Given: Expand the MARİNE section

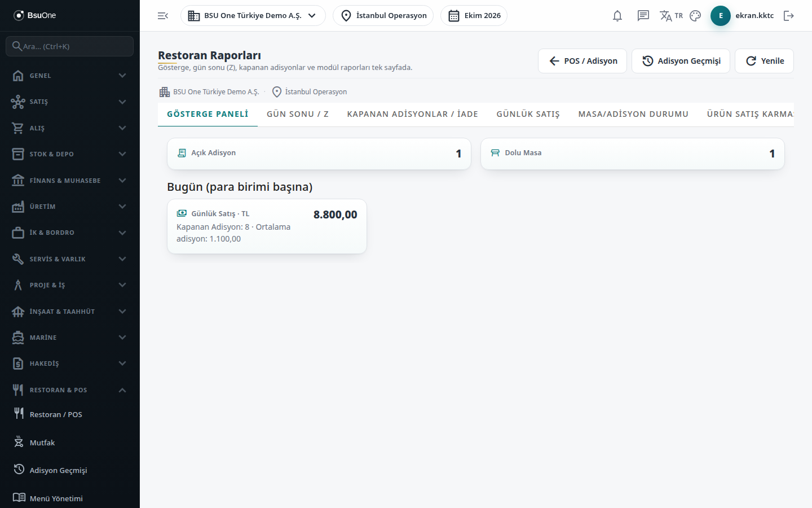Looking at the screenshot, I should (x=70, y=338).
